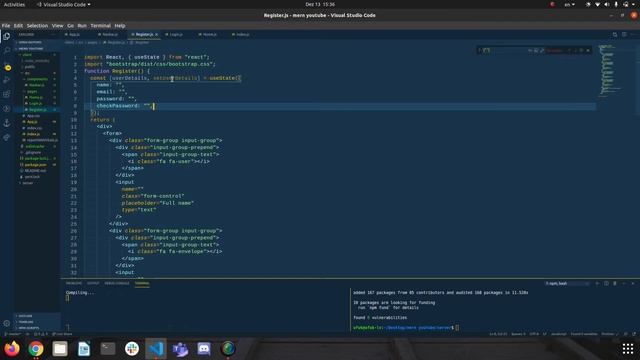Toggle Use Regular Expression in find widget
The height and width of the screenshot is (360, 640).
click(x=542, y=51)
